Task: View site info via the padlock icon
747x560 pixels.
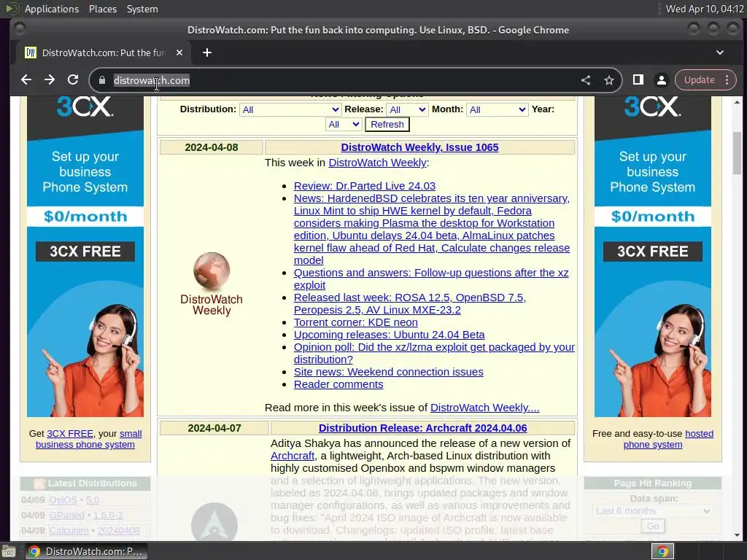Action: coord(101,80)
